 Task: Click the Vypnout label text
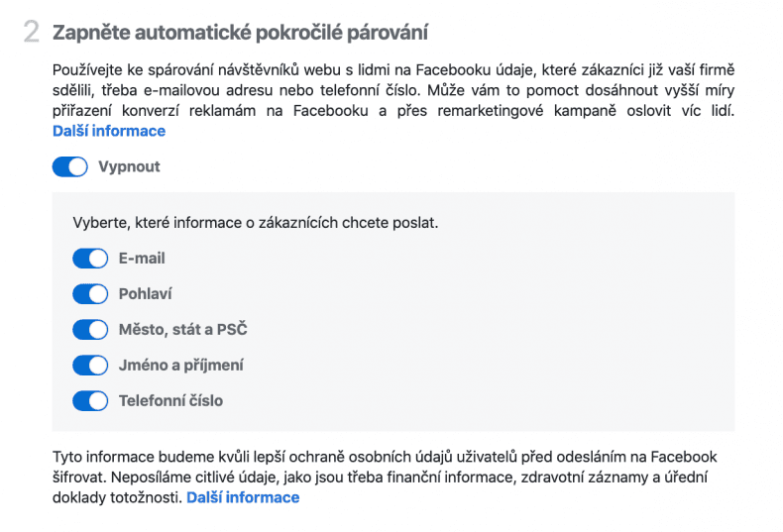[129, 166]
